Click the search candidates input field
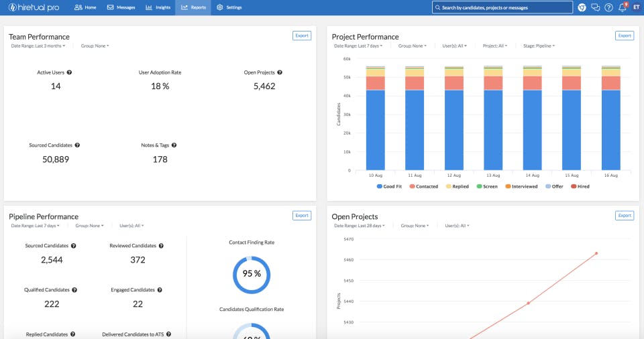 [502, 7]
